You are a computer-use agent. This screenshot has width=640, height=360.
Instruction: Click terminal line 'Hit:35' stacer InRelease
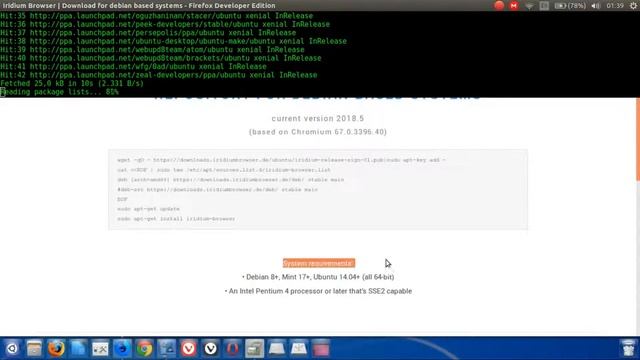click(x=156, y=16)
